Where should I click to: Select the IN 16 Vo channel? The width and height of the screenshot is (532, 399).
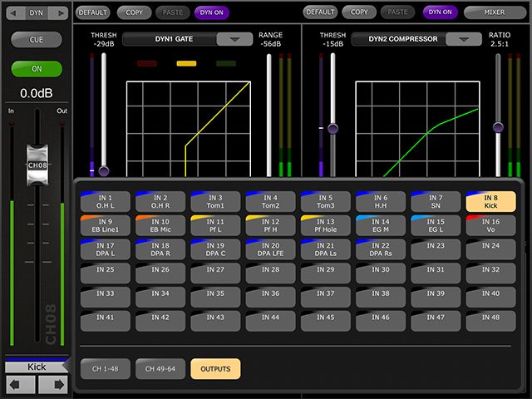491,226
